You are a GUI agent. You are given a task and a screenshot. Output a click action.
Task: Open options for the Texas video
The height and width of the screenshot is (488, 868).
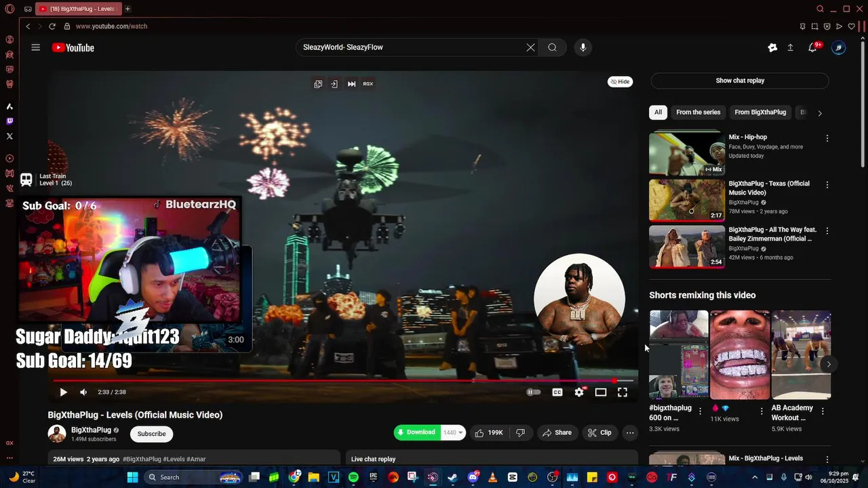tap(827, 184)
